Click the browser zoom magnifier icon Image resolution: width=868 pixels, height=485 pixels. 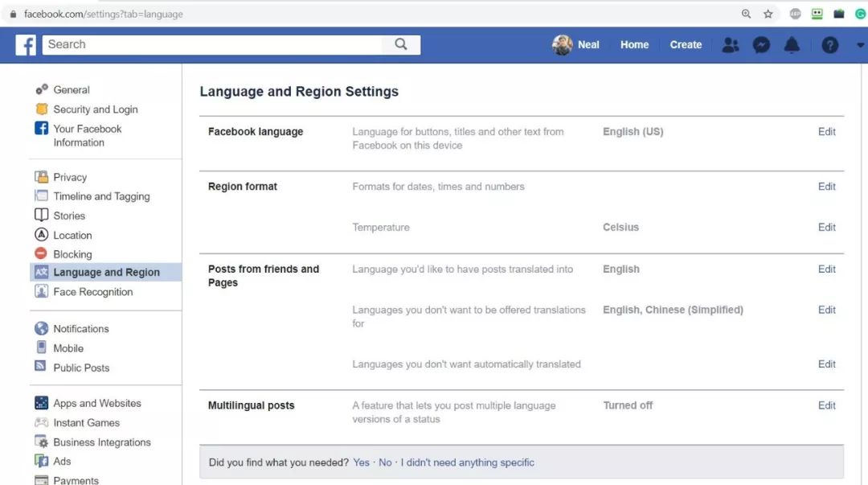tap(747, 14)
